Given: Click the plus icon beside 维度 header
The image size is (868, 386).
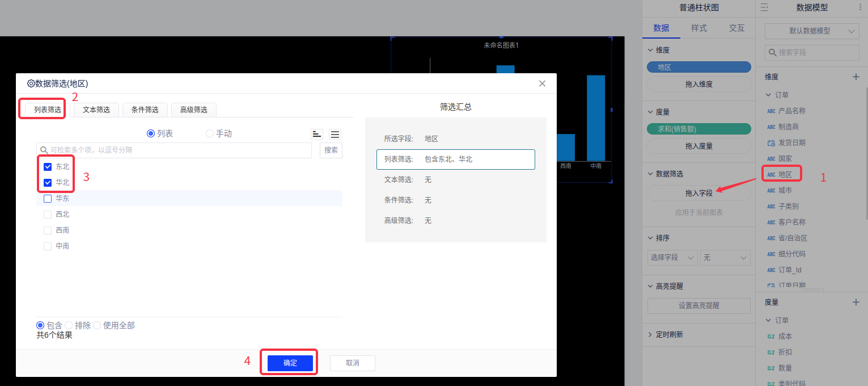Looking at the screenshot, I should pos(856,77).
